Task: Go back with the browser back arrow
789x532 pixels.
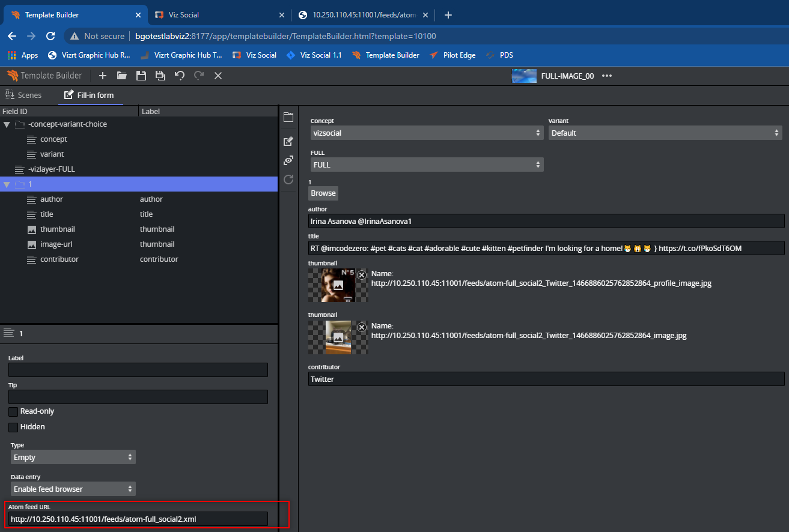Action: [12, 36]
